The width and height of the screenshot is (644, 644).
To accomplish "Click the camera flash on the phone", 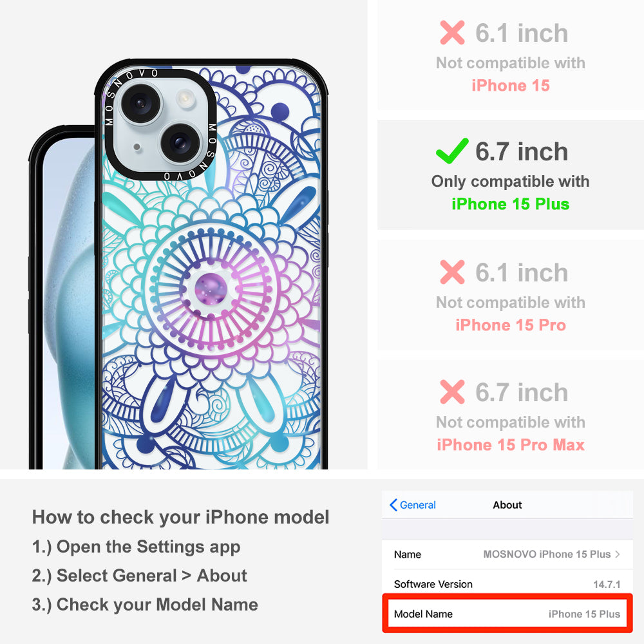I will pos(185,99).
